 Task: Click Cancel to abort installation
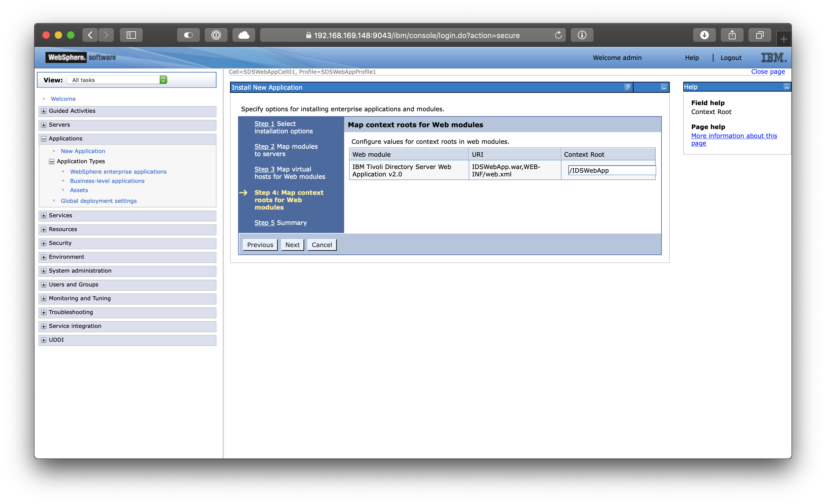coord(322,244)
